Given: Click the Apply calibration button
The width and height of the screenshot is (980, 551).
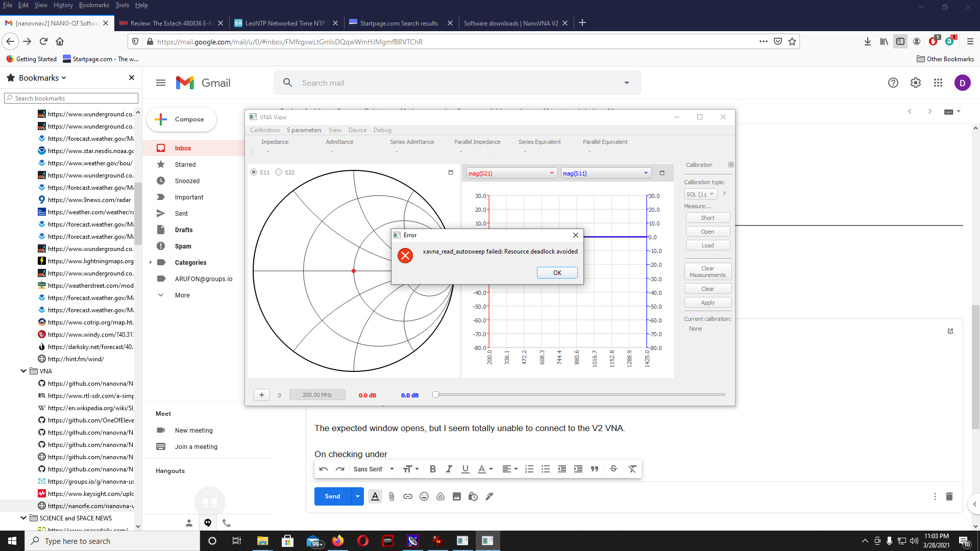Looking at the screenshot, I should click(707, 303).
